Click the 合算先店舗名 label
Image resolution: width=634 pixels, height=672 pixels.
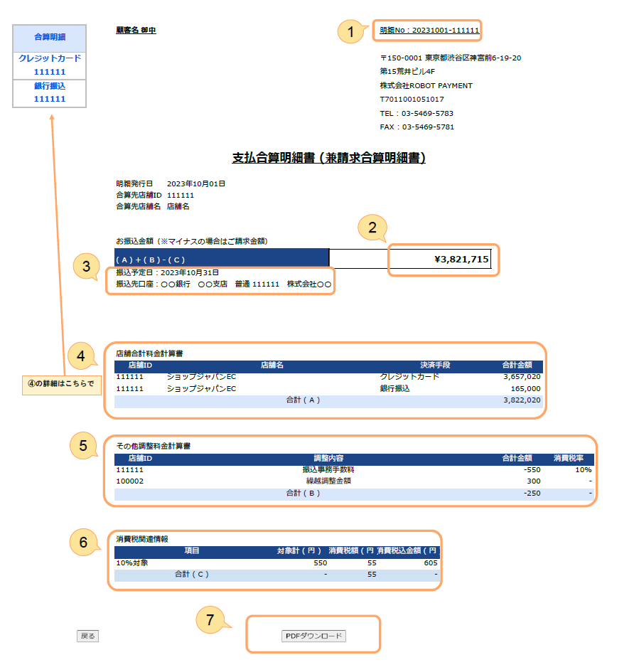(x=139, y=206)
